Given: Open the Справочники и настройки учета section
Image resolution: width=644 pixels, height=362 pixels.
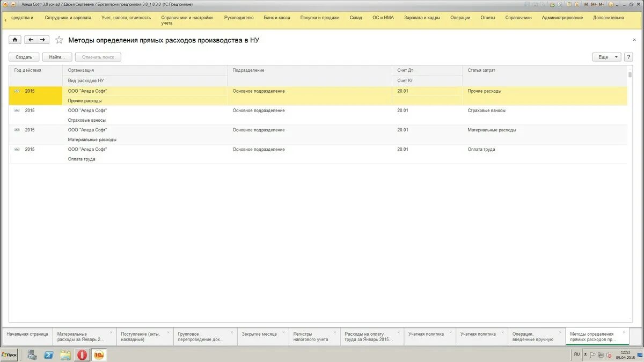Looking at the screenshot, I should click(x=187, y=20).
